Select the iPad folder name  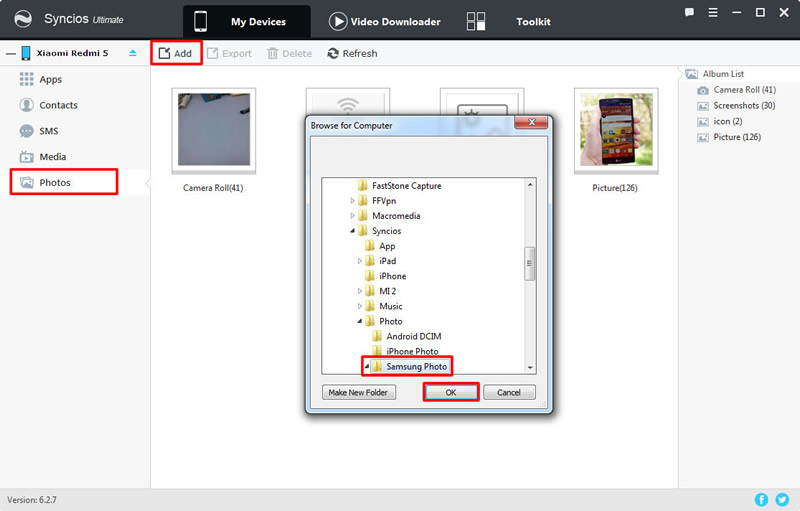(388, 261)
